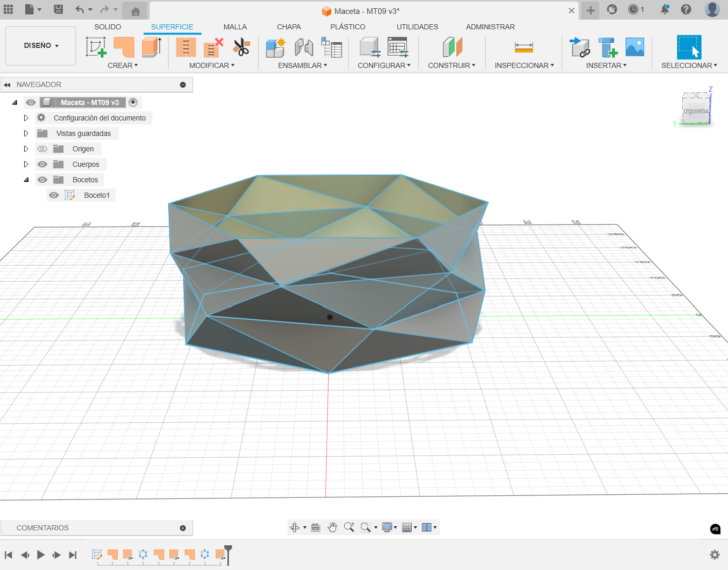Screen dimensions: 728x570
Task: Select the New Component icon in Ensamblar
Action: [x=276, y=47]
